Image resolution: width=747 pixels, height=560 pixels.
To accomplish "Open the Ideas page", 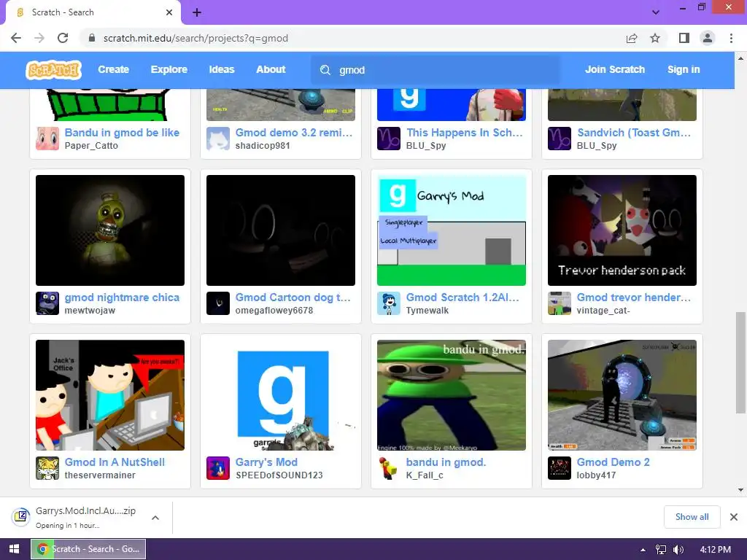I will point(222,69).
